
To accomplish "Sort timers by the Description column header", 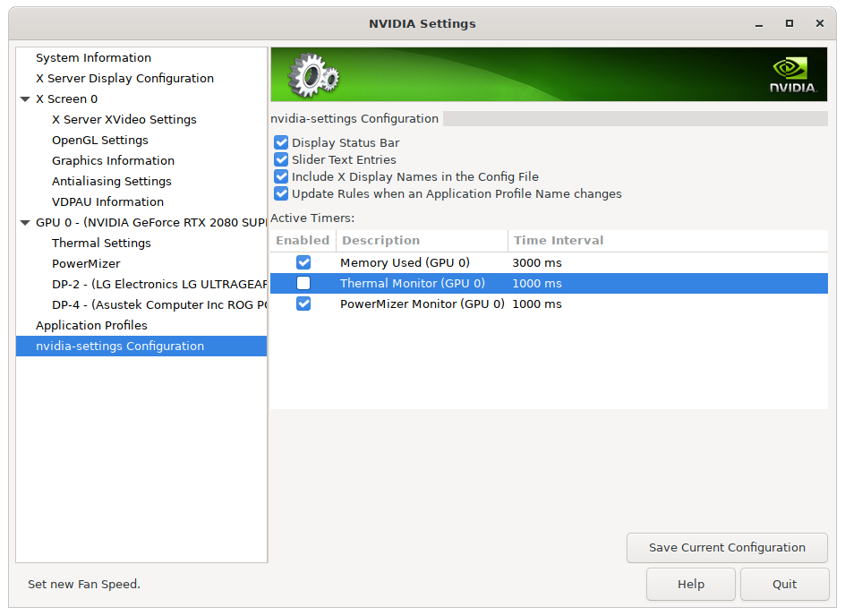I will click(422, 240).
